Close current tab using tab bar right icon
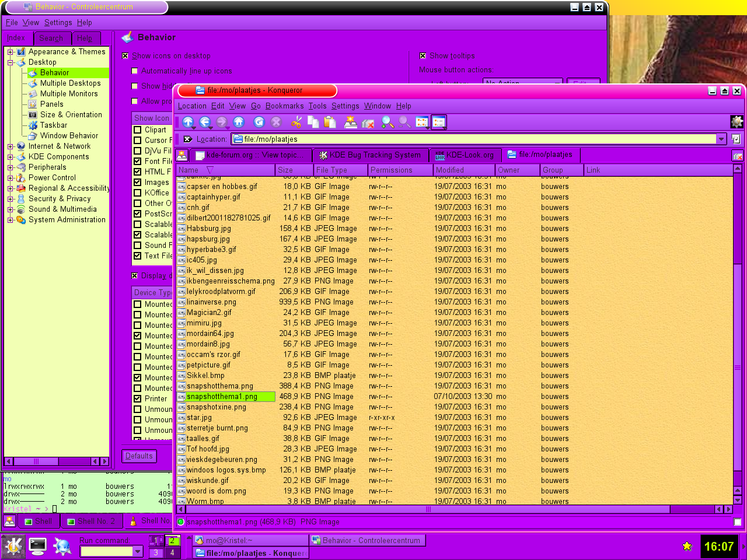 click(738, 156)
